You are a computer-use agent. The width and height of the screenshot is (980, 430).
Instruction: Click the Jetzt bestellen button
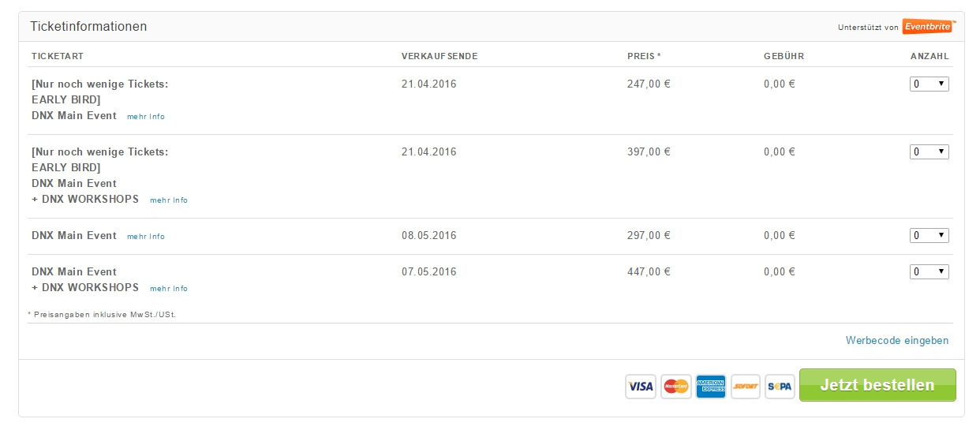(877, 385)
